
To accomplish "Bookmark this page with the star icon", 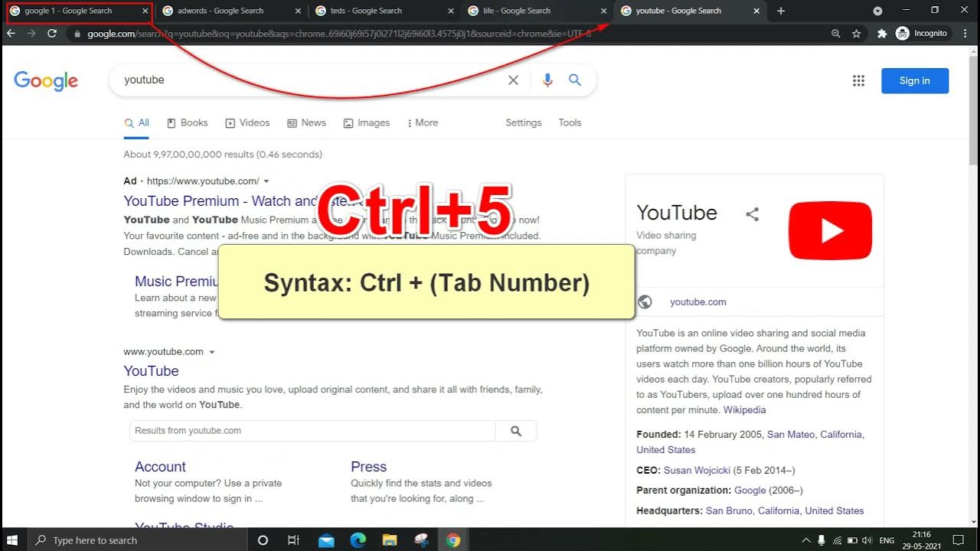I will [x=856, y=34].
